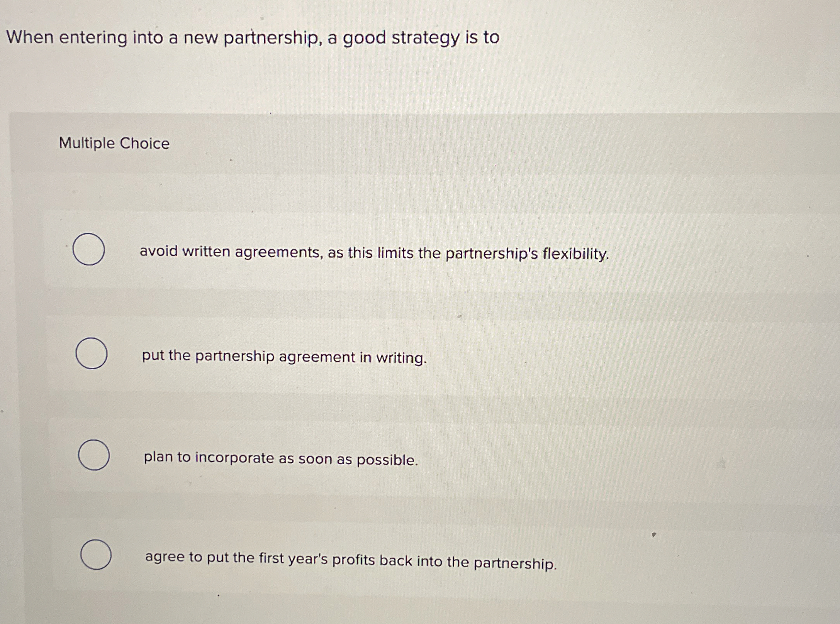The width and height of the screenshot is (840, 624).
Task: Click the word 'Choice' in the section heading
Action: point(144,144)
